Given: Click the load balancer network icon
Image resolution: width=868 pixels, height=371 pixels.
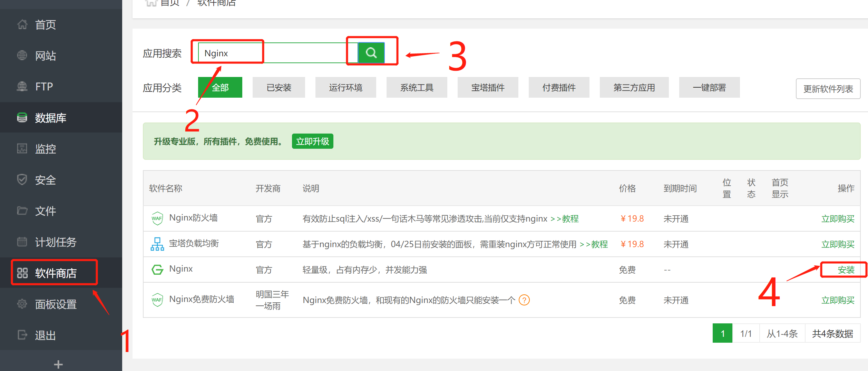Looking at the screenshot, I should pyautogui.click(x=157, y=244).
